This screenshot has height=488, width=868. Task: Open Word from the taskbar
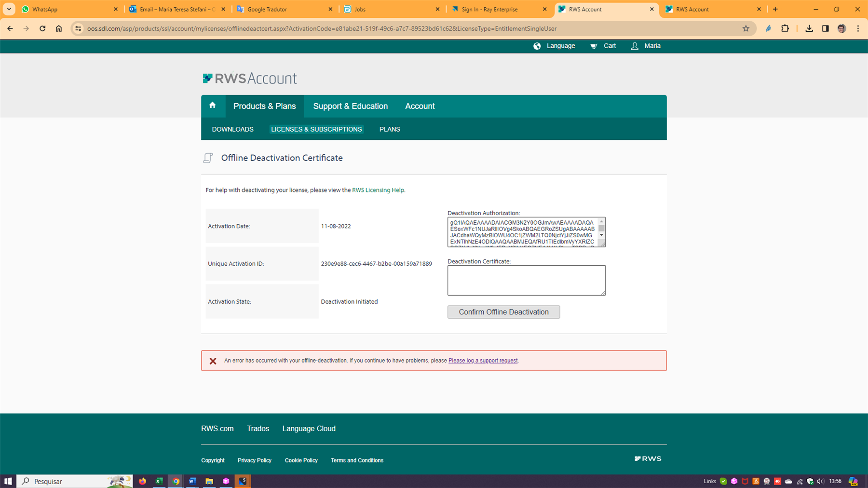pyautogui.click(x=192, y=481)
